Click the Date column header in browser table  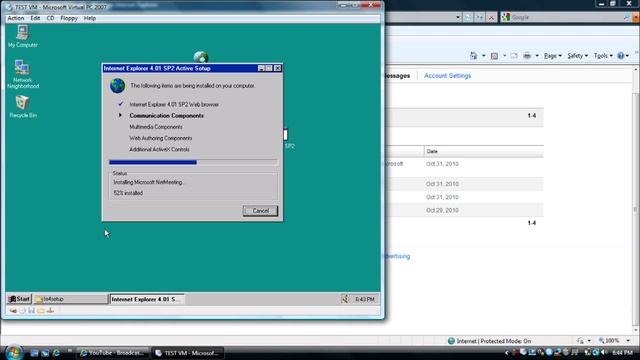[x=484, y=151]
